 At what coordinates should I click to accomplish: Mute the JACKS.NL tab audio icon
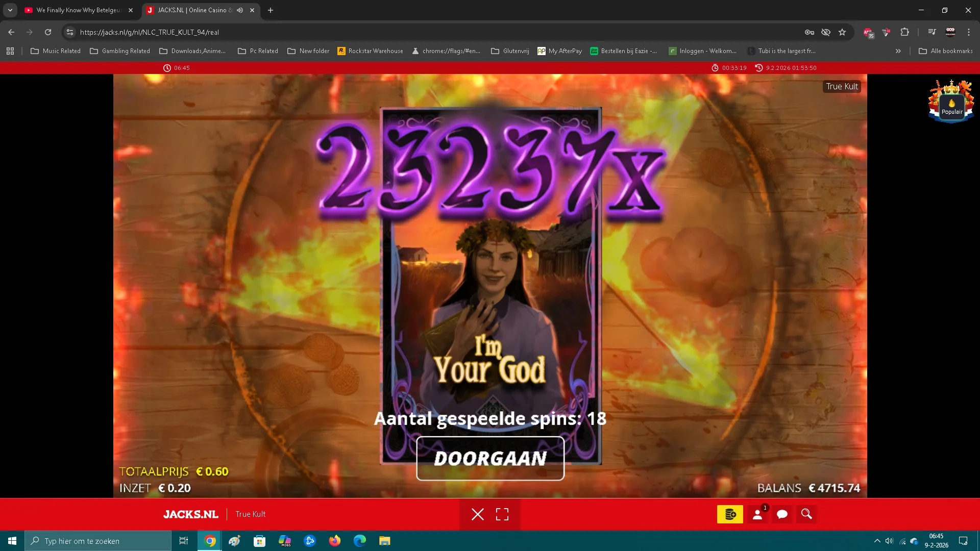click(240, 10)
